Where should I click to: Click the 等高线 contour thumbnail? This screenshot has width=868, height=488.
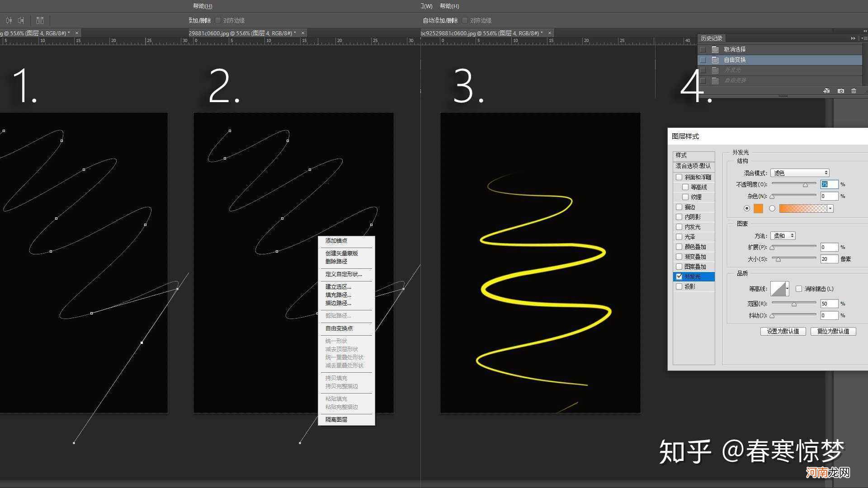(778, 288)
